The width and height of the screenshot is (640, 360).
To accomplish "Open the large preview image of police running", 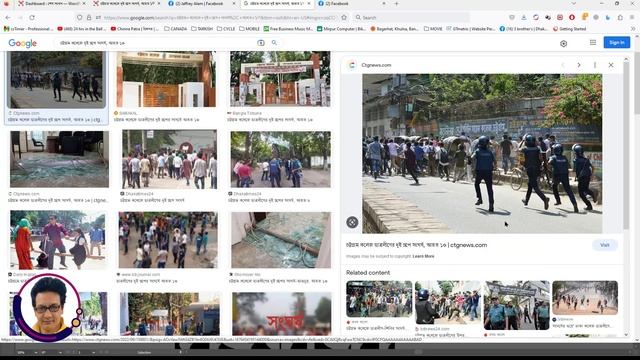I will coord(482,153).
